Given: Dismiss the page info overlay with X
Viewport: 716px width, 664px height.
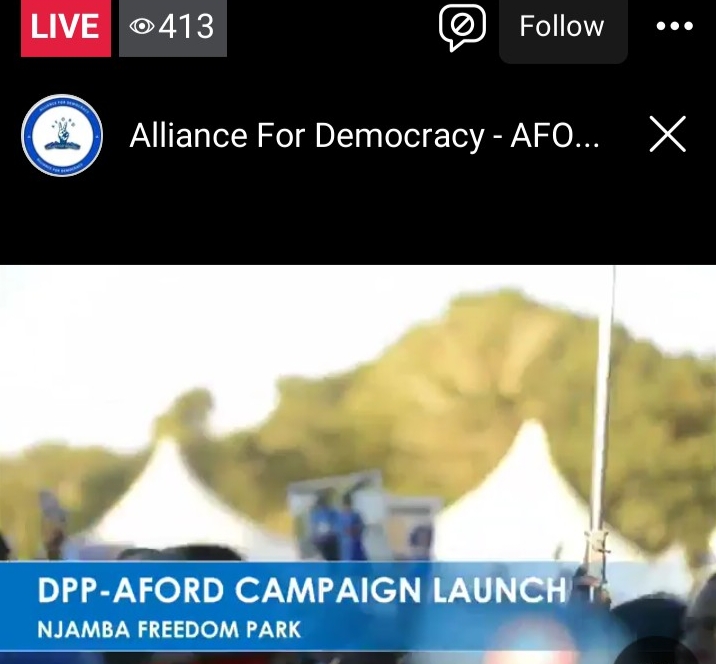Looking at the screenshot, I should 668,134.
